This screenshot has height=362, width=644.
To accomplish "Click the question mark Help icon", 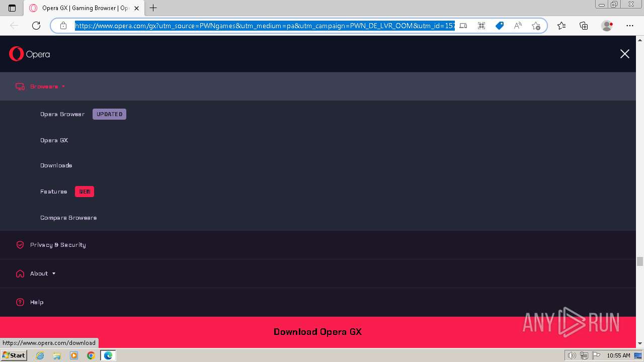I will tap(20, 302).
